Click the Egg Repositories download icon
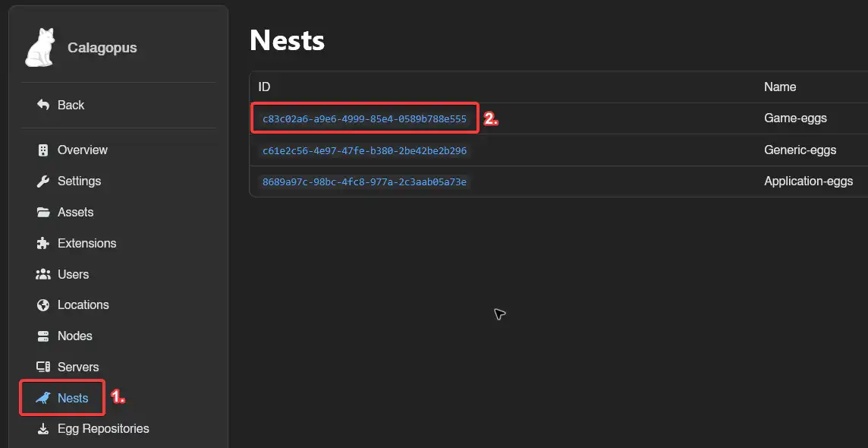Image resolution: width=868 pixels, height=448 pixels. (43, 429)
